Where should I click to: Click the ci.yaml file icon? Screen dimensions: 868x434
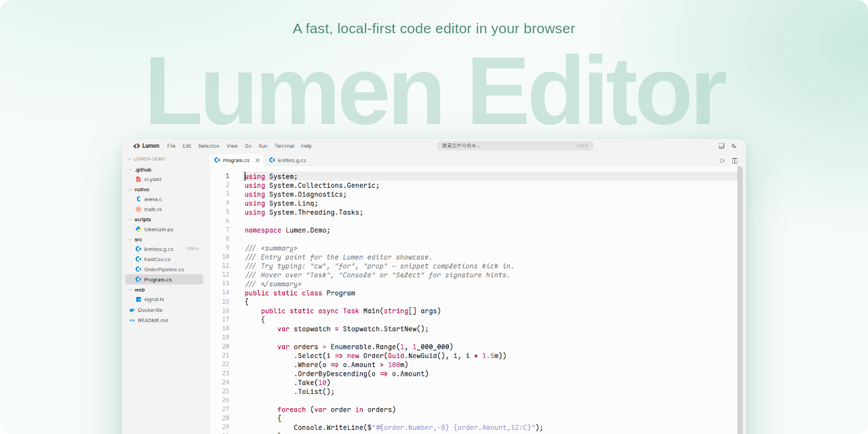[138, 180]
